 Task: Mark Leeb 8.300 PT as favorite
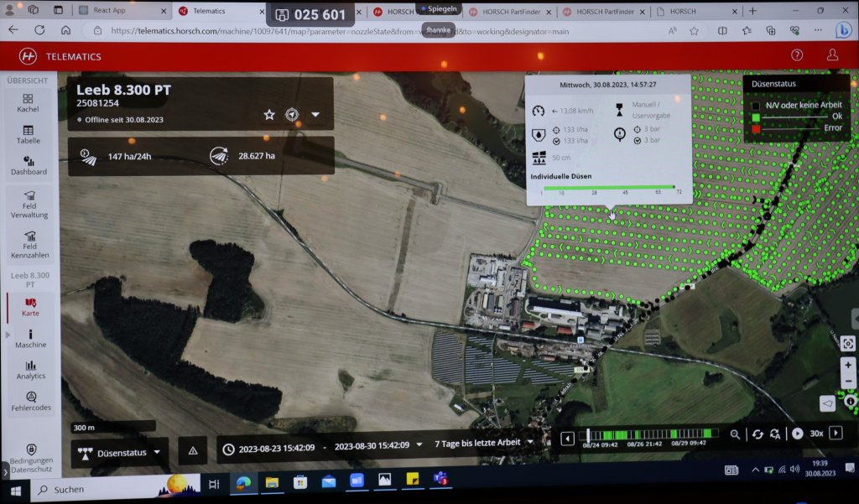[x=269, y=115]
